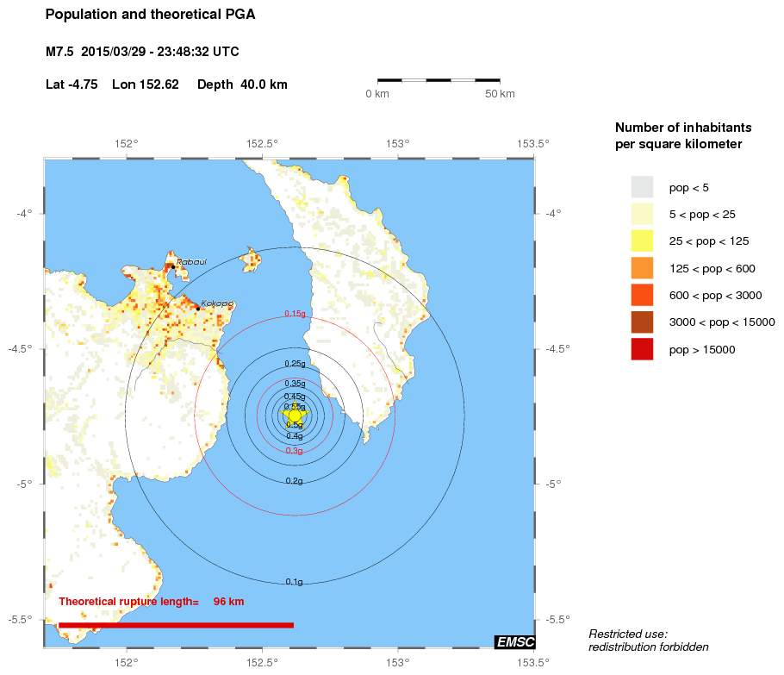Click the Rabaul city dot marker
Image resolution: width=784 pixels, height=675 pixels.
pyautogui.click(x=172, y=266)
